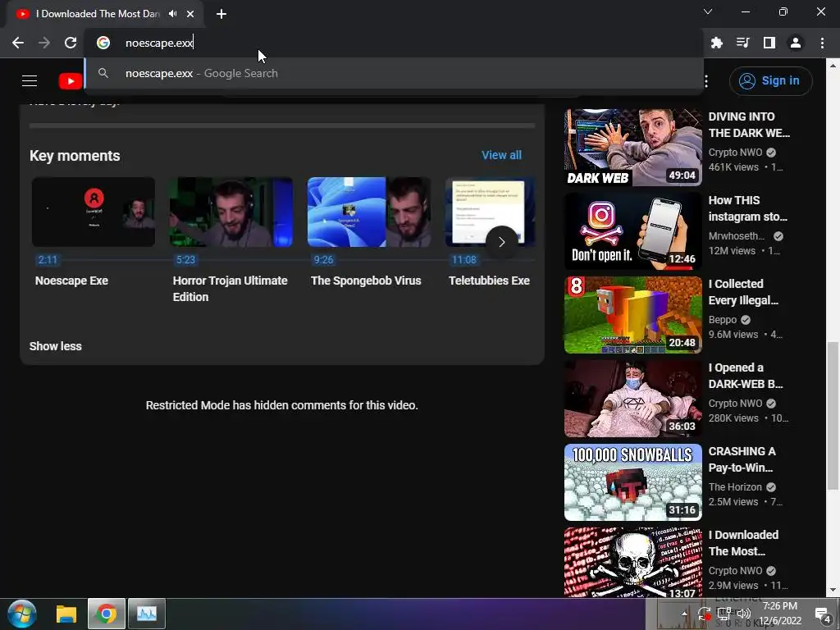Open the notification center icon
This screenshot has width=840, height=630.
coord(822,614)
